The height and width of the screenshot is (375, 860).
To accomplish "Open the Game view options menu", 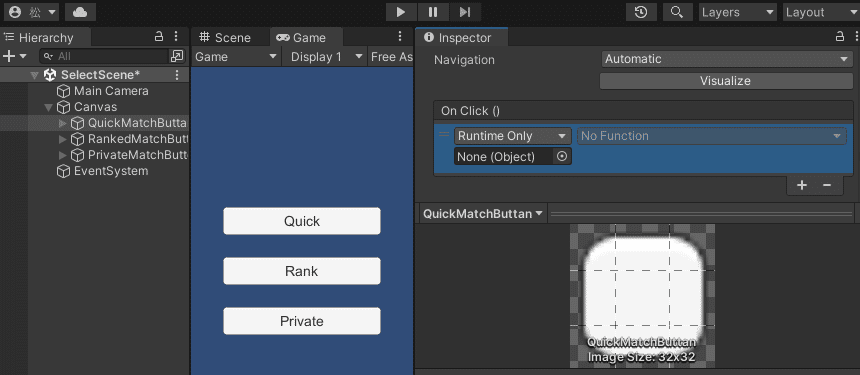I will (x=400, y=37).
